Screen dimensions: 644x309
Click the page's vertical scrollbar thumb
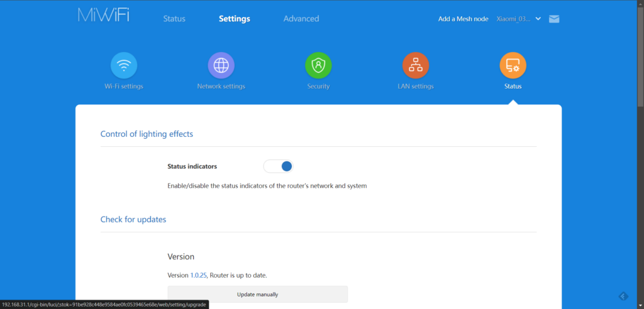click(x=640, y=57)
